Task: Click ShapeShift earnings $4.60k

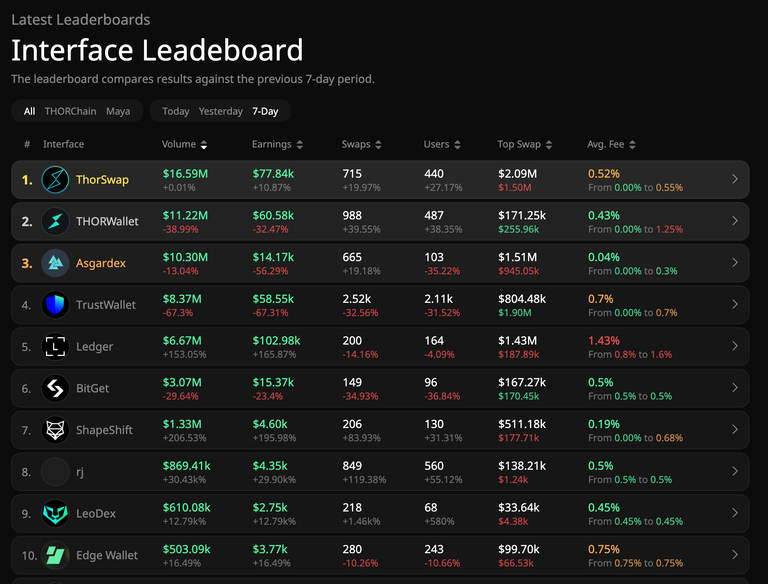Action: point(270,424)
